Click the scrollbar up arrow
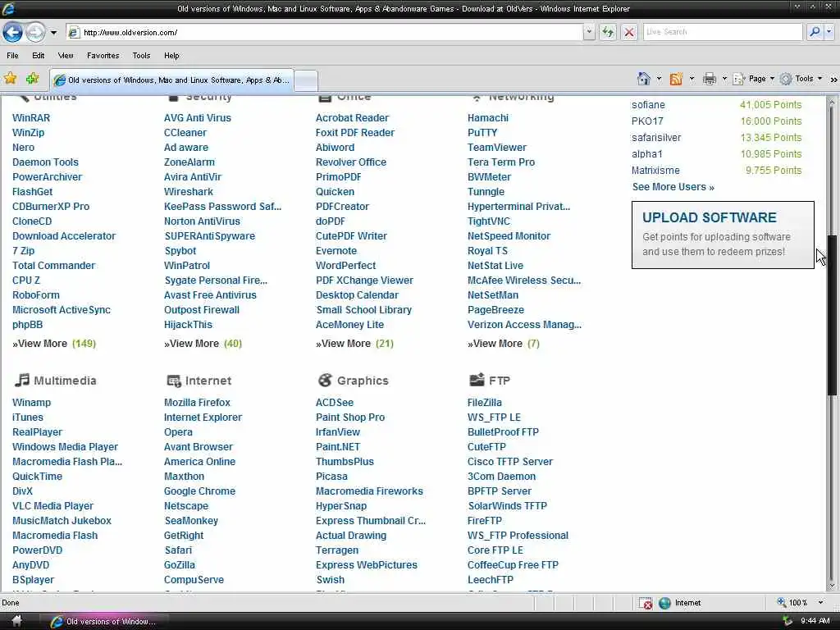 (x=832, y=102)
